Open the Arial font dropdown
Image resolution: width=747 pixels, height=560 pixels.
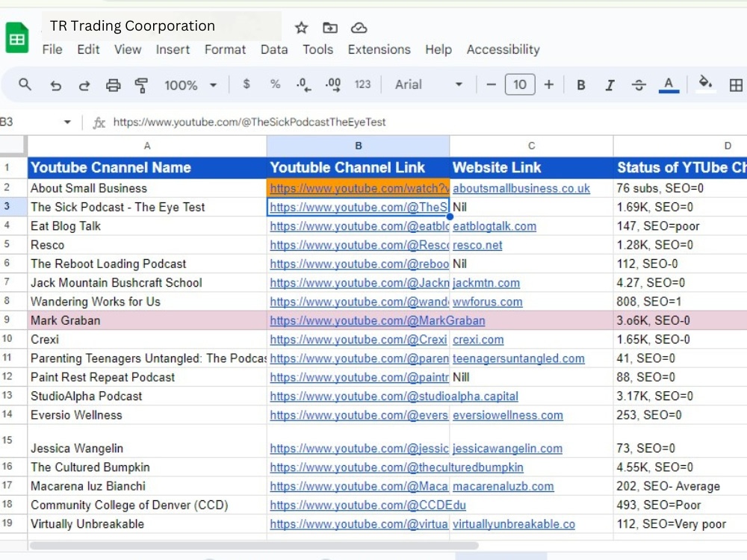(x=428, y=85)
